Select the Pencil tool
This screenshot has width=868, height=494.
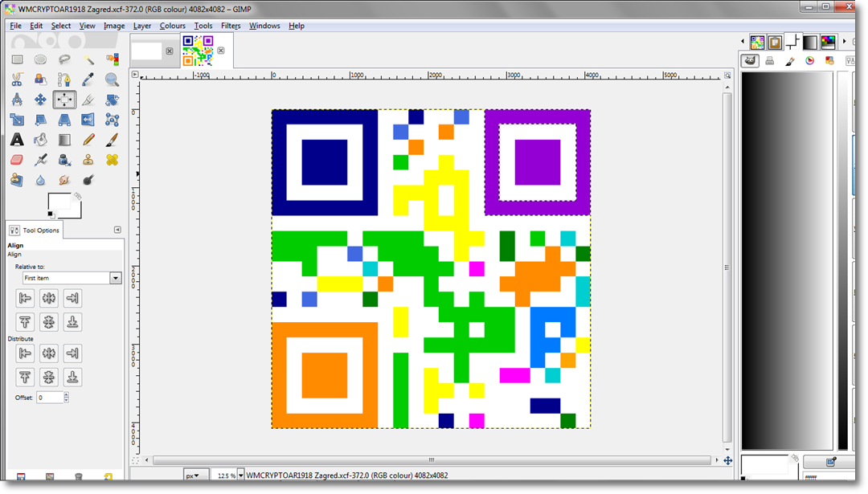[x=88, y=140]
